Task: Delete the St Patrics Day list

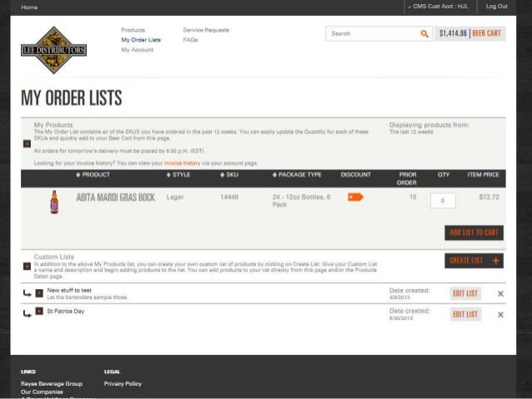Action: [x=500, y=315]
